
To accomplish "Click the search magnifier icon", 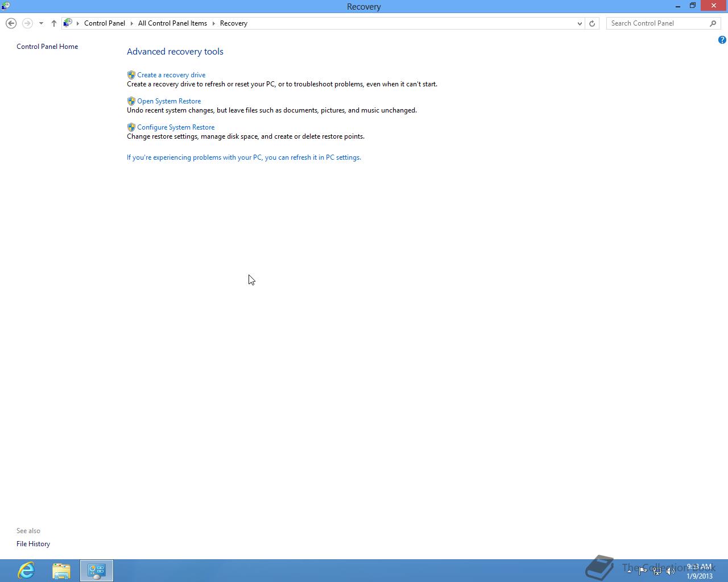I will click(713, 23).
